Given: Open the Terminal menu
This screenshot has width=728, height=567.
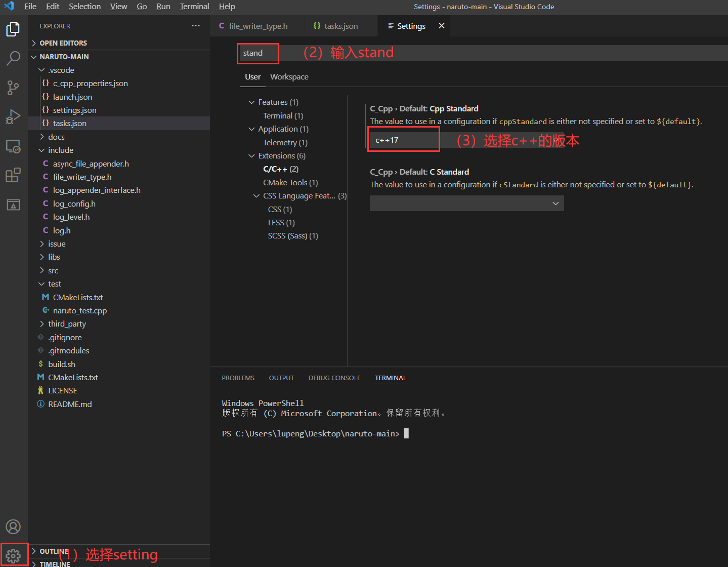Looking at the screenshot, I should (194, 6).
